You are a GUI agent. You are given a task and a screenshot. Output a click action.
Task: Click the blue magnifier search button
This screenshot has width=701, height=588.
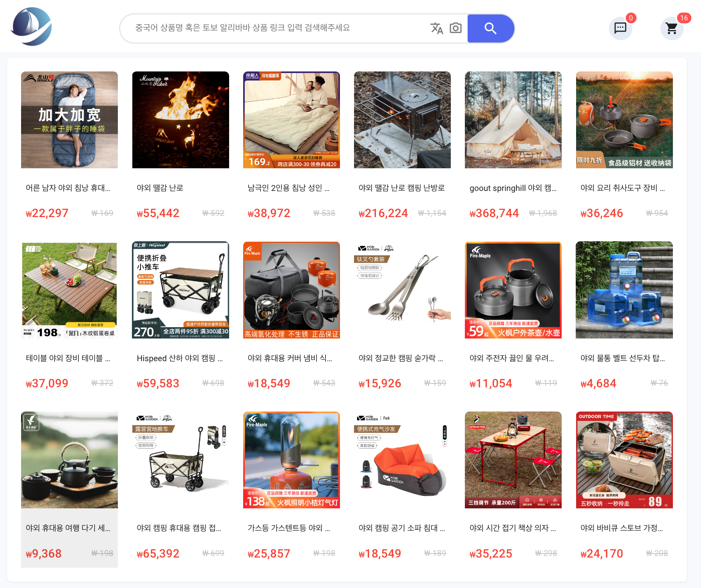coord(491,28)
